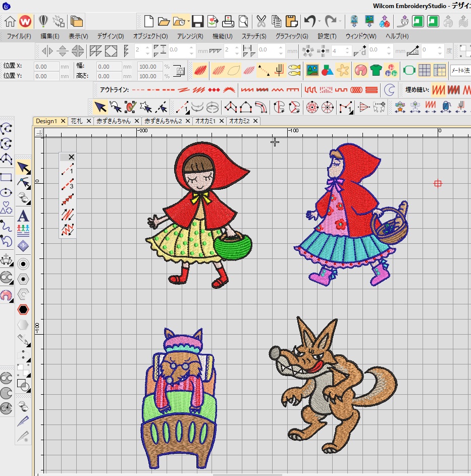Cut selection with scissors icon
This screenshot has width=471, height=476.
coord(261,21)
